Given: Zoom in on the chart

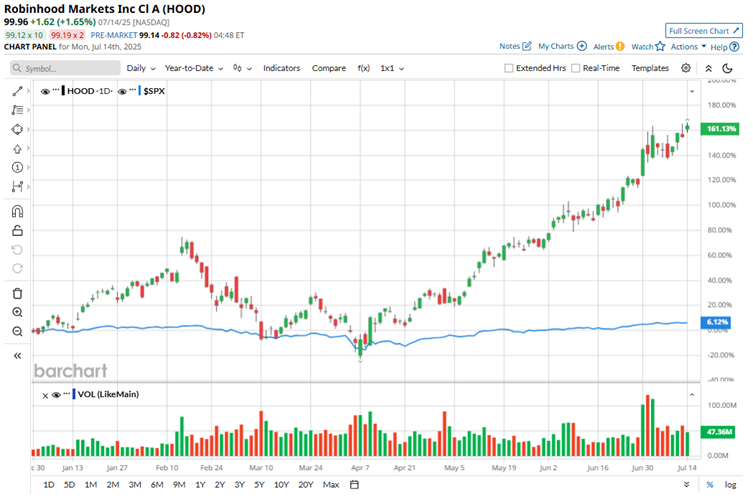Looking at the screenshot, I should click(x=17, y=312).
